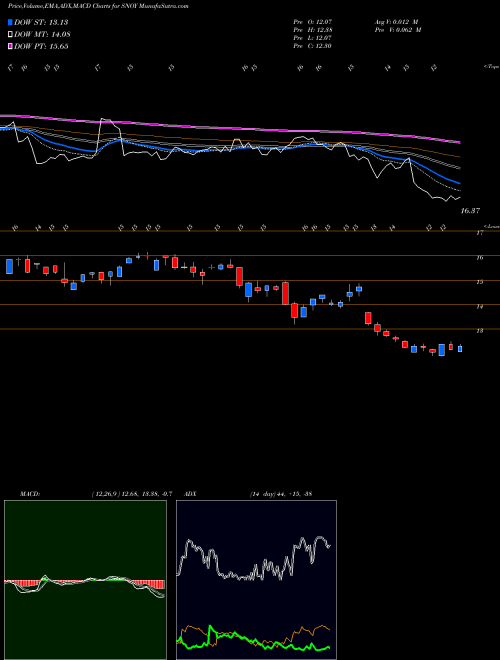Click the ADX '(14 day) 44, +15, -38' readout

[281, 494]
